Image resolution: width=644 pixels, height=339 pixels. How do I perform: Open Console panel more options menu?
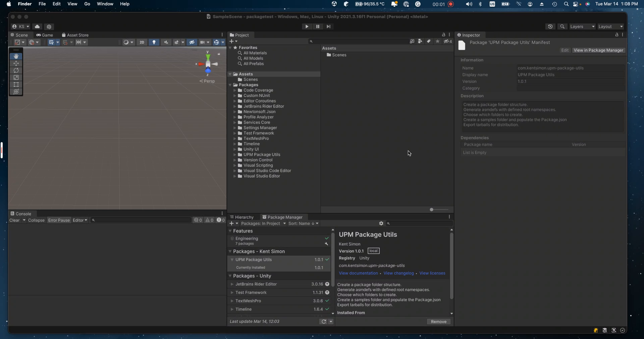coord(222,213)
